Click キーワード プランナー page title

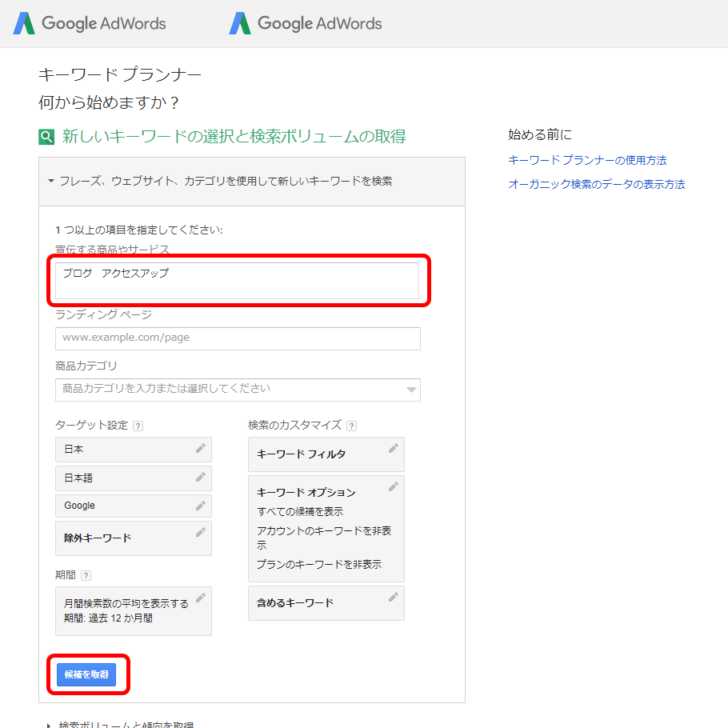tap(120, 74)
